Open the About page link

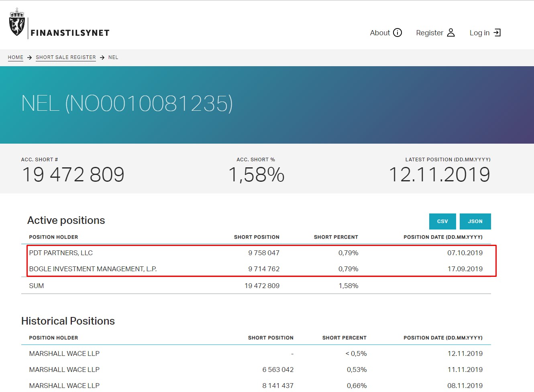coord(380,33)
